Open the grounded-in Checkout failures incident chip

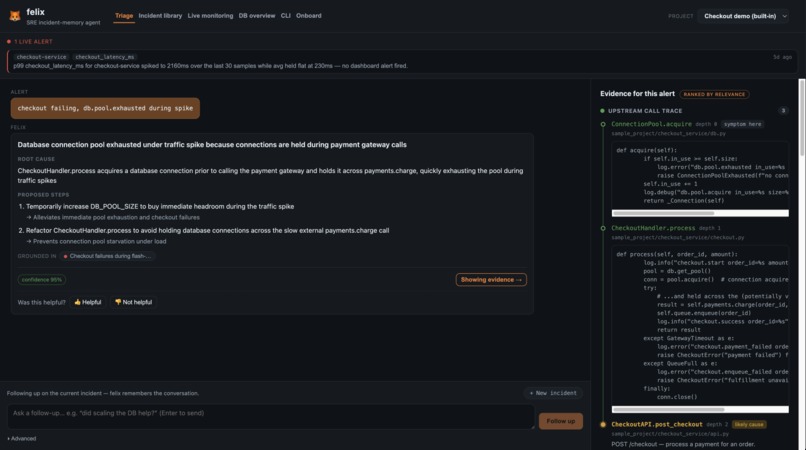[x=107, y=256]
